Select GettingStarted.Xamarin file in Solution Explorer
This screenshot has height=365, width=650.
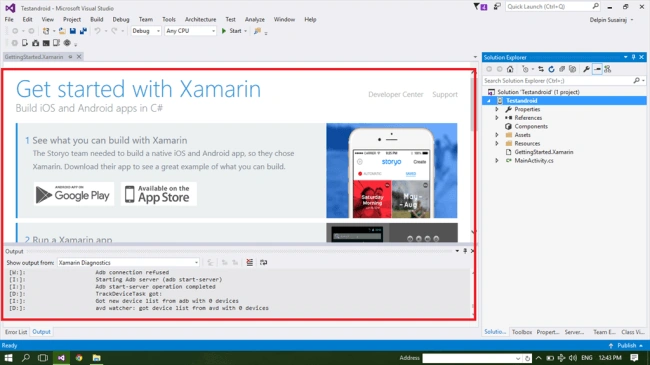[543, 152]
